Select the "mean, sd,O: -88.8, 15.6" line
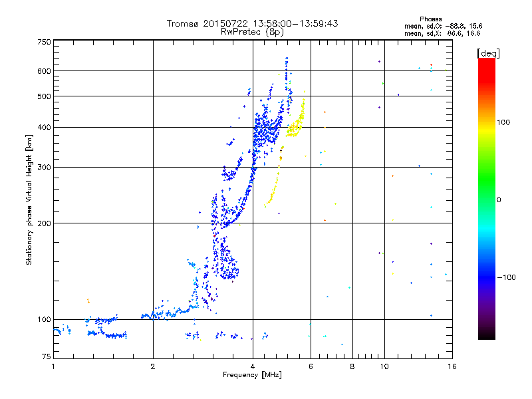This screenshot has width=532, height=399. tap(443, 26)
